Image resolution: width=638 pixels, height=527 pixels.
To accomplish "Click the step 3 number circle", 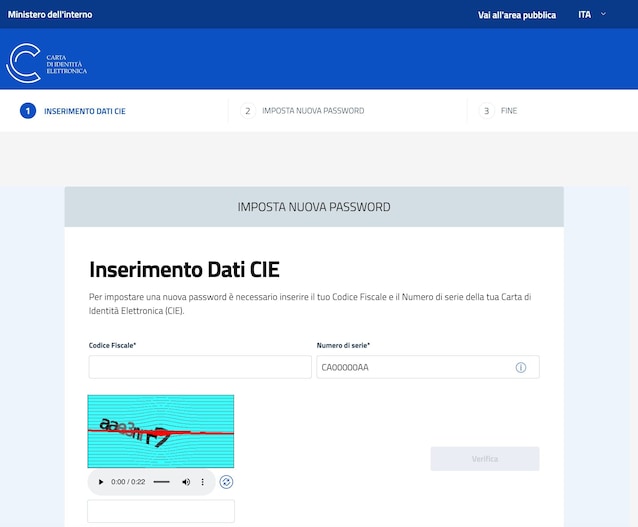I will (486, 111).
